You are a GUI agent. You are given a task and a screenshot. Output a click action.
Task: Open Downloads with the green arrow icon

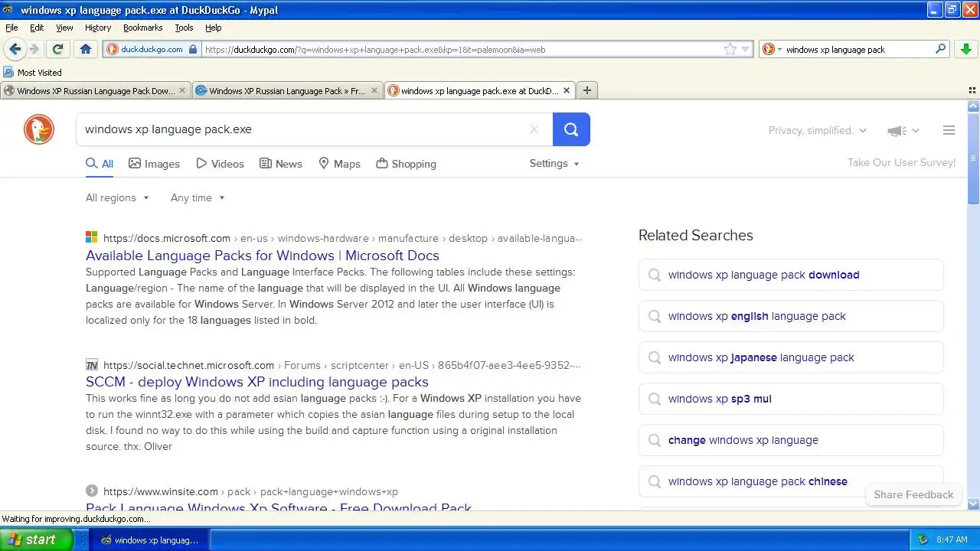click(966, 49)
